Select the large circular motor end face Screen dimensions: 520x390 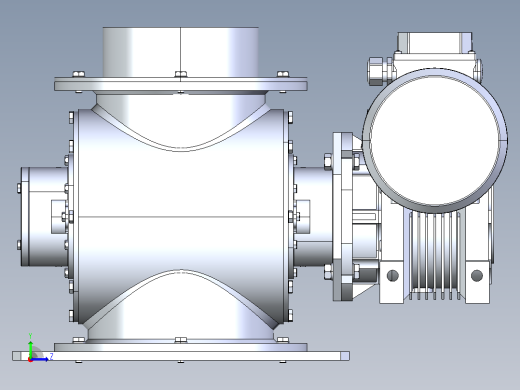(x=435, y=140)
